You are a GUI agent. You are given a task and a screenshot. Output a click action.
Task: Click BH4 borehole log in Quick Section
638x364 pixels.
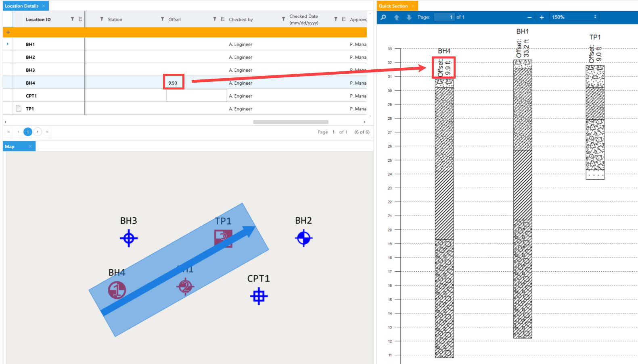pyautogui.click(x=444, y=218)
